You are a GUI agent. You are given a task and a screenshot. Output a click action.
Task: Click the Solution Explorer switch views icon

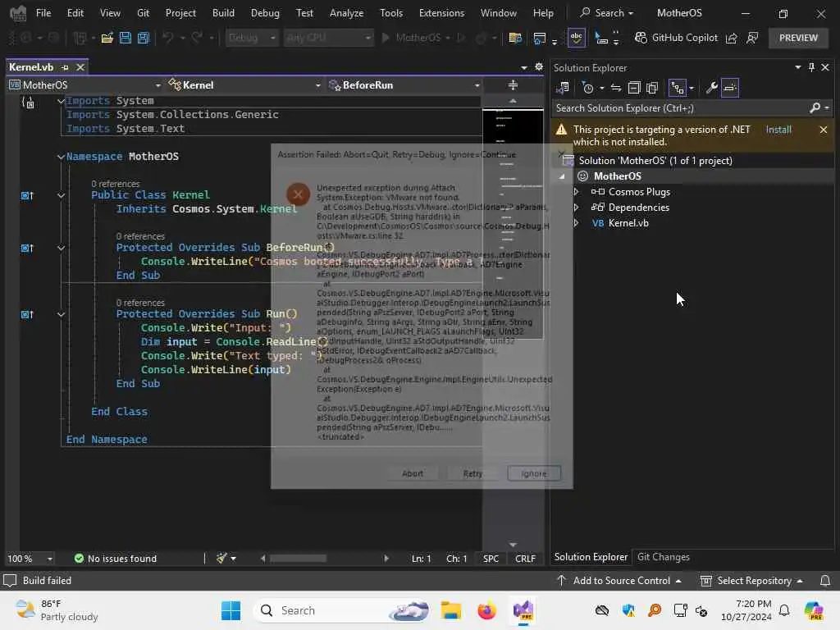(563, 88)
